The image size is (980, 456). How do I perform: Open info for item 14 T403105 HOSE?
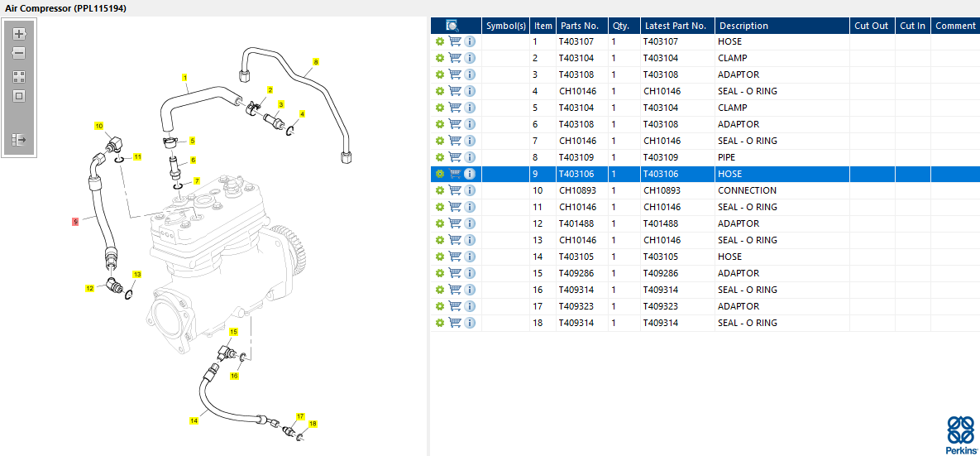coord(470,257)
